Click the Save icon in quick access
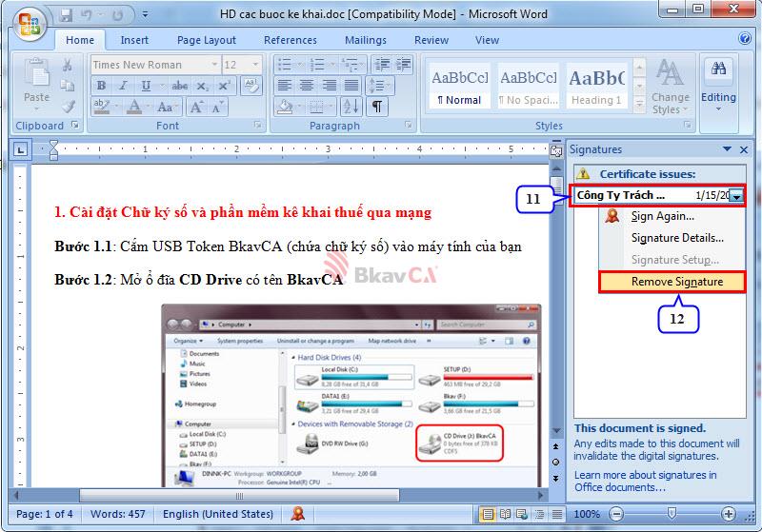 point(66,15)
